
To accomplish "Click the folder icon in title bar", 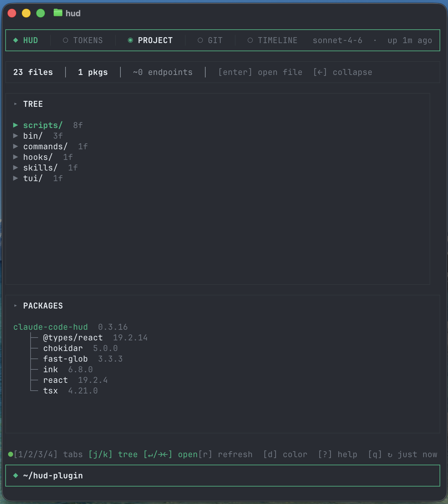I will 58,13.
